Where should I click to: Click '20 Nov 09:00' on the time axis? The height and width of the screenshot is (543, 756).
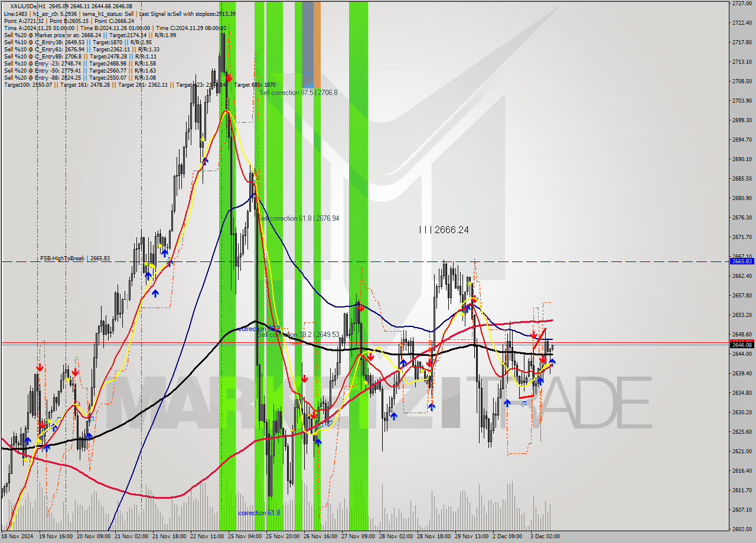pyautogui.click(x=93, y=537)
